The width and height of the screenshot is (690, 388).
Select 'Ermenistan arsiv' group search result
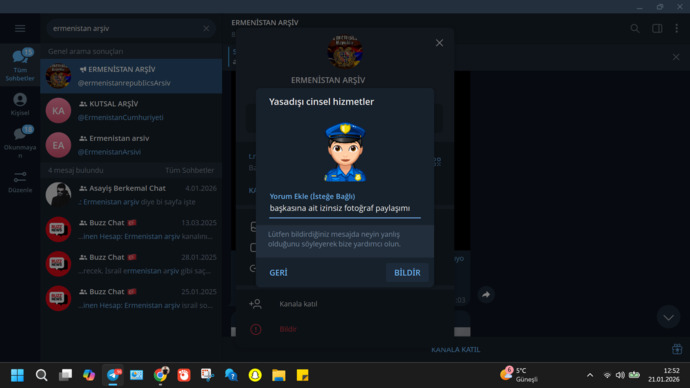pos(131,145)
